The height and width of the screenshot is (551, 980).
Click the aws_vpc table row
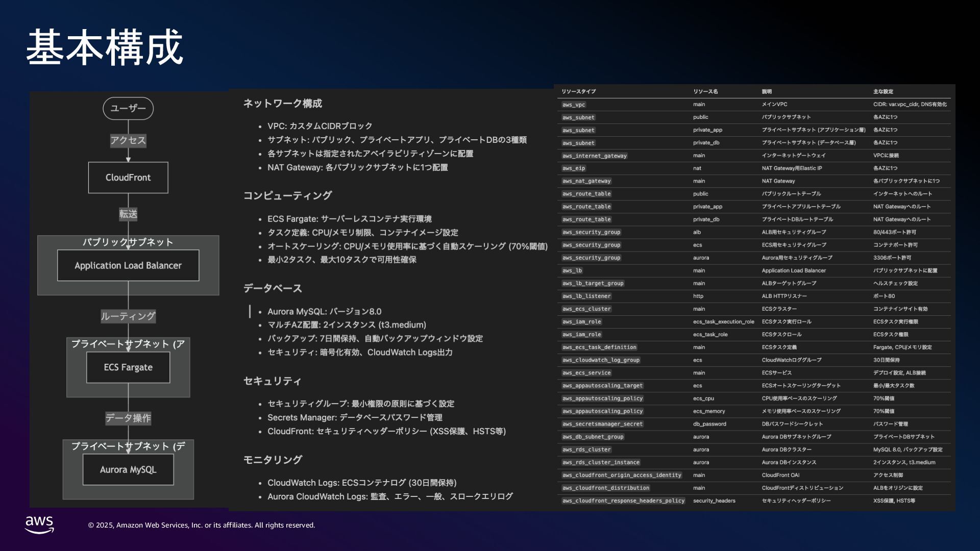pos(574,105)
